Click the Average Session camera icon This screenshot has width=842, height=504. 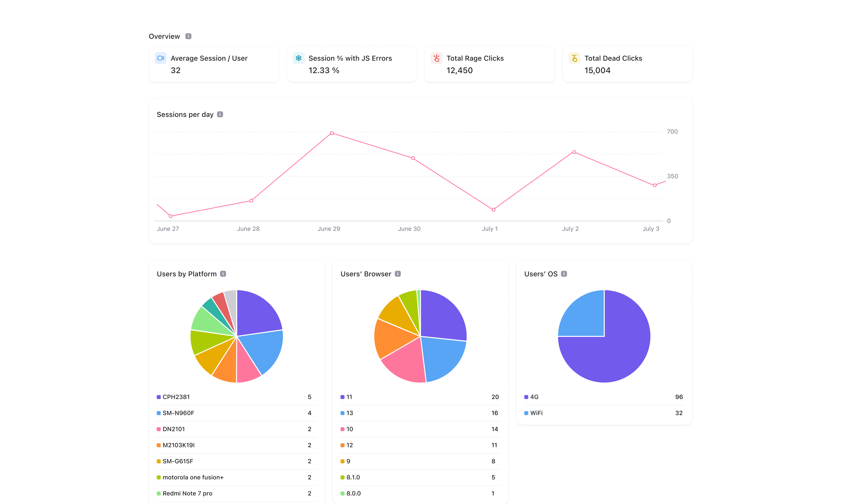(x=161, y=58)
